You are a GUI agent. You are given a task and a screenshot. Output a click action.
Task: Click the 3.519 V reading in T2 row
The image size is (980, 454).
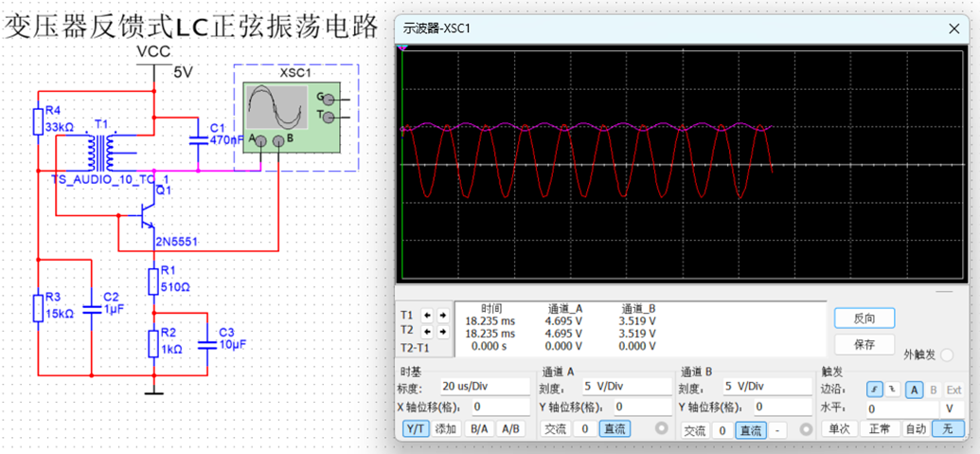coord(639,333)
